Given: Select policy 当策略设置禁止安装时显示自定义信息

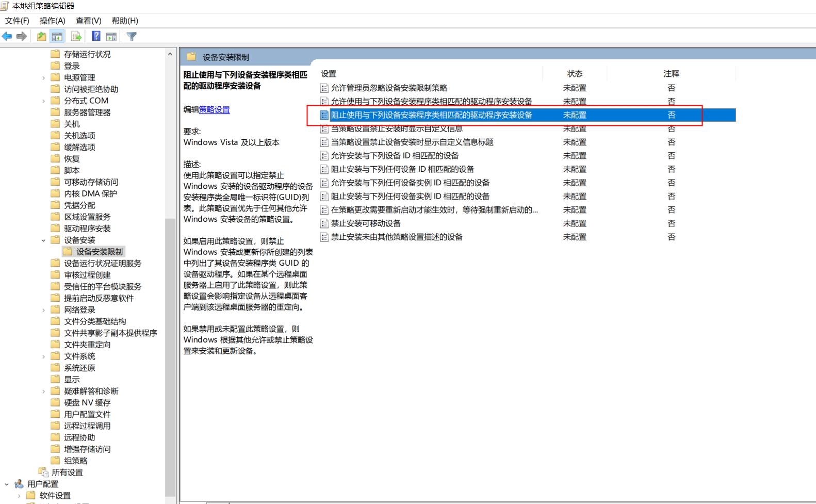Looking at the screenshot, I should point(397,128).
